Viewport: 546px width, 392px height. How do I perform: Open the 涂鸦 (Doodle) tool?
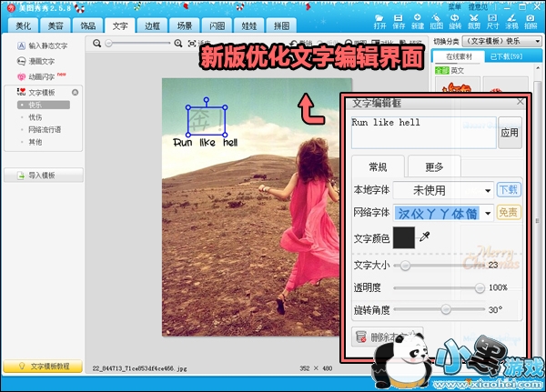[x=512, y=21]
